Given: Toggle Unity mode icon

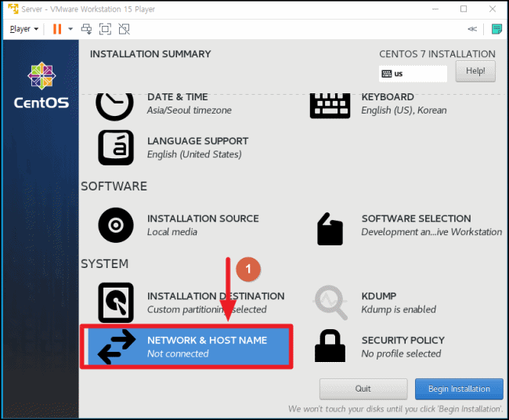Looking at the screenshot, I should click(124, 29).
